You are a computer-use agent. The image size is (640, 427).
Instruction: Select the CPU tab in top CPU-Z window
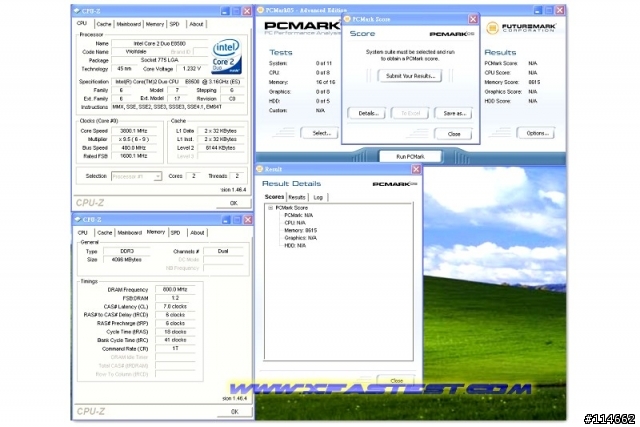pos(82,23)
